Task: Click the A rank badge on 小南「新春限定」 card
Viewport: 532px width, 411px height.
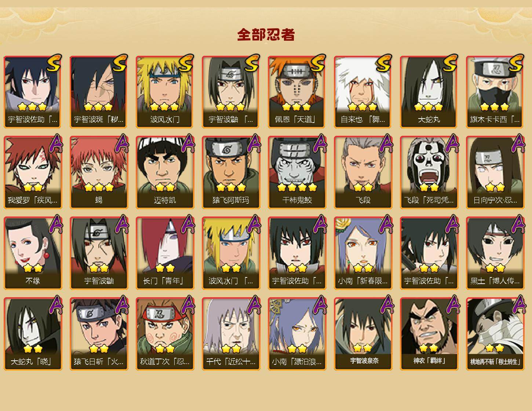Action: click(x=385, y=224)
